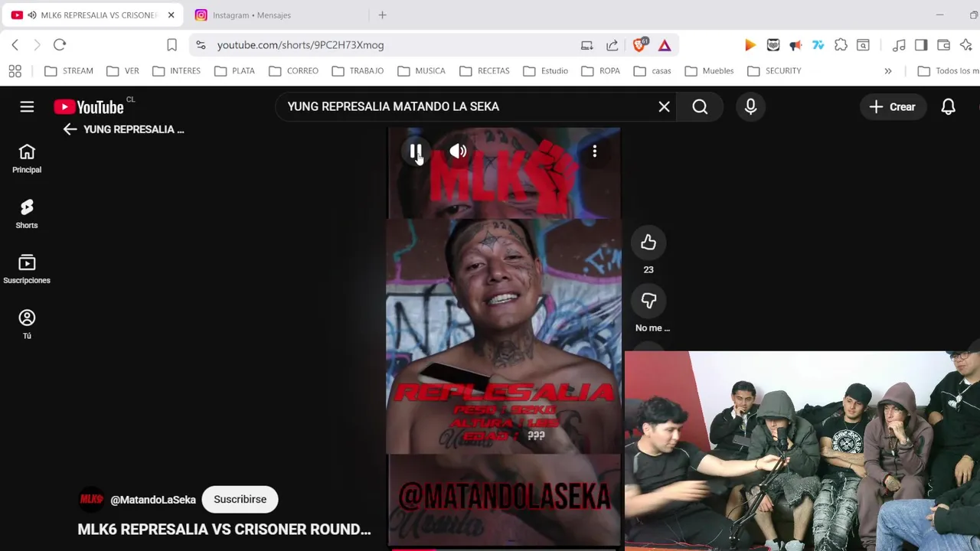The height and width of the screenshot is (551, 980).
Task: Open the casas bookmarks folder
Action: (x=653, y=70)
